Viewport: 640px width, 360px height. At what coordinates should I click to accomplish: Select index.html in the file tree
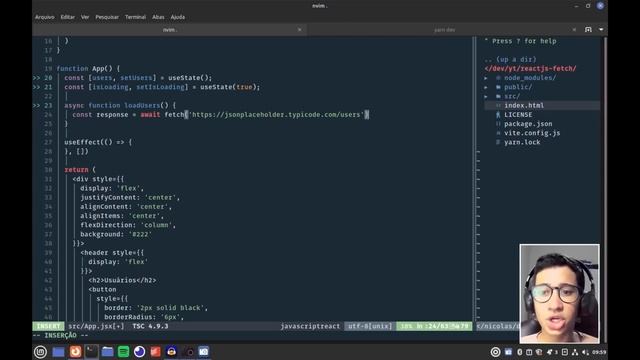tap(524, 105)
